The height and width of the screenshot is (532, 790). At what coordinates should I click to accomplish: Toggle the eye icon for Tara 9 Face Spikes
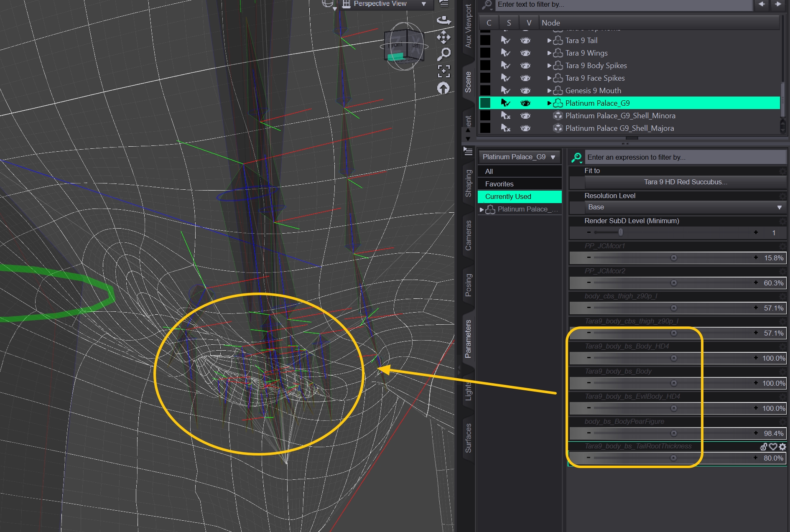[x=525, y=78]
